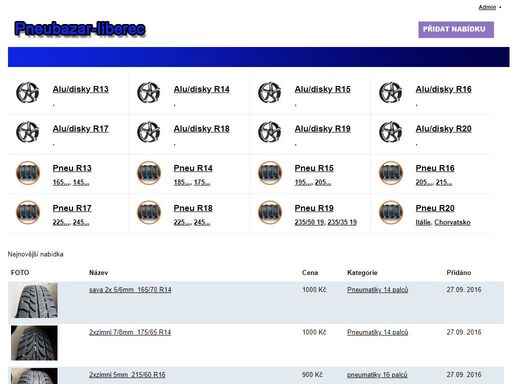Viewport: 512px width, 384px height.
Task: Expand the Admin dropdown arrow
Action: 500,7
